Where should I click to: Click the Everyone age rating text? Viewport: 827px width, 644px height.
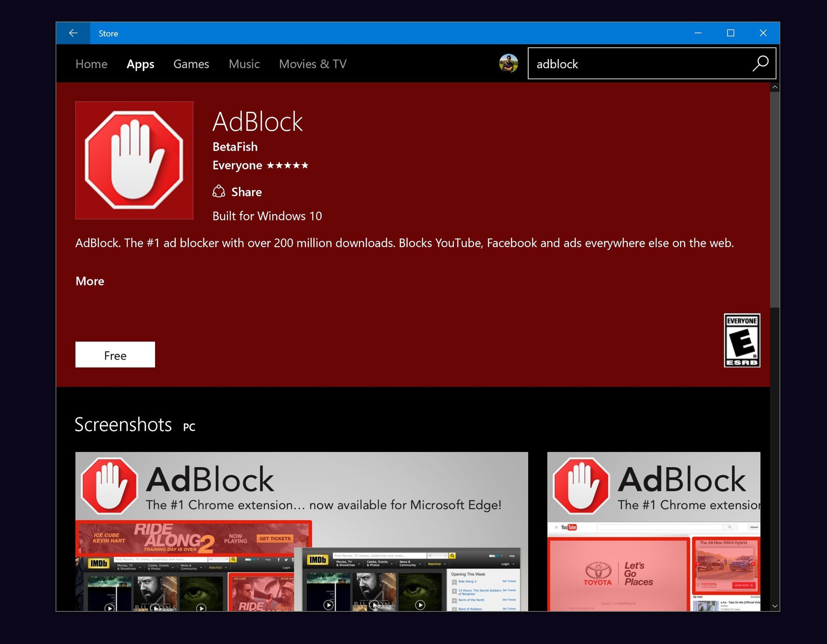coord(237,165)
